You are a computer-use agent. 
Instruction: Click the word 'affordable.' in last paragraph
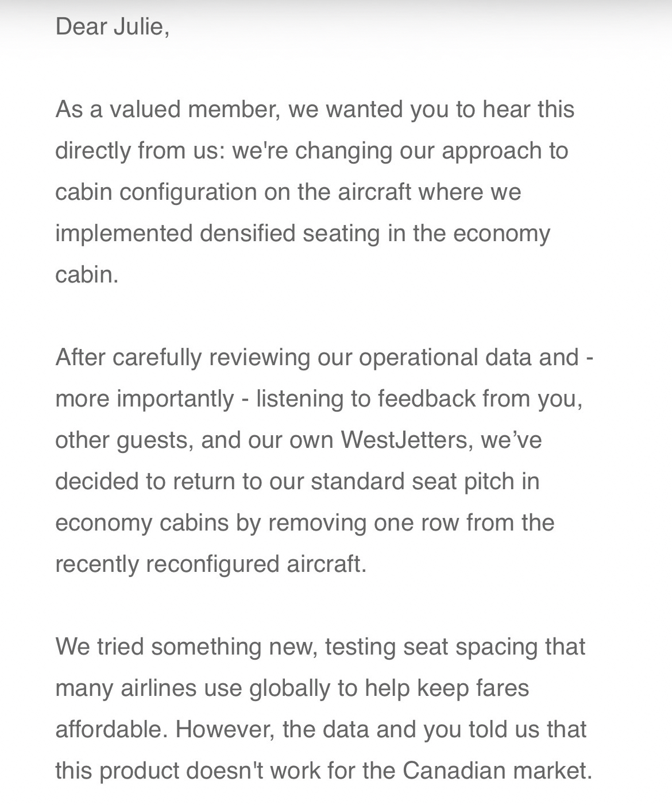(111, 729)
